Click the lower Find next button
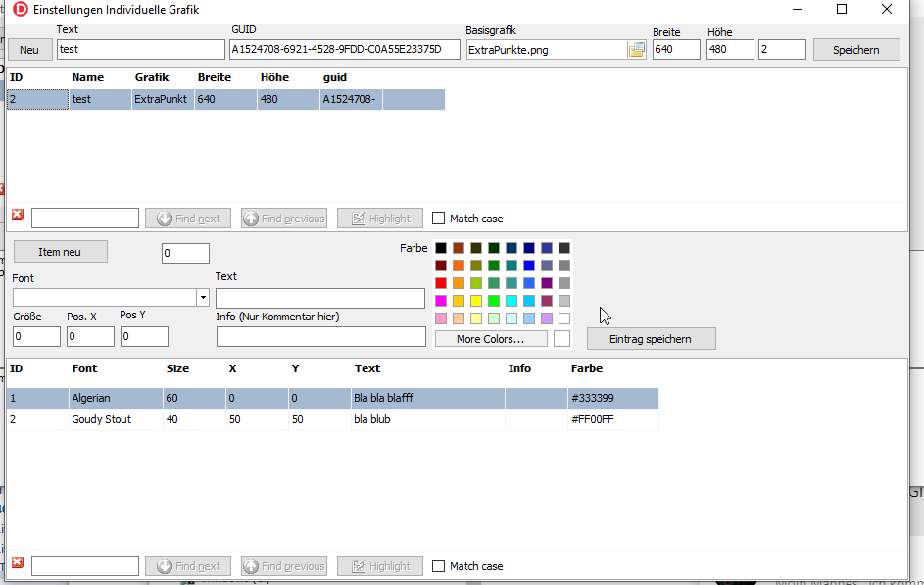This screenshot has width=924, height=585. [x=188, y=566]
